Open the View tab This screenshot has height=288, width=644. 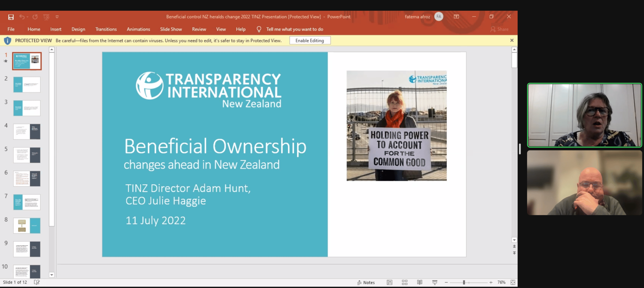221,29
